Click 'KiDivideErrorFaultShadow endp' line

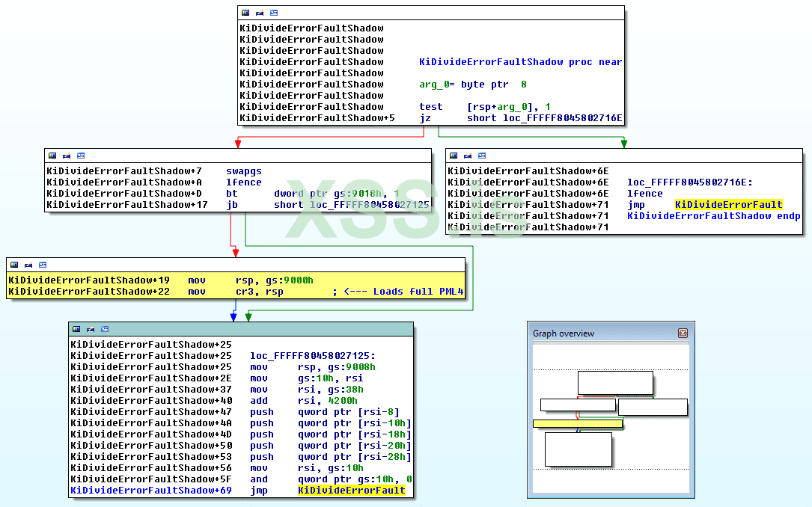pos(714,216)
